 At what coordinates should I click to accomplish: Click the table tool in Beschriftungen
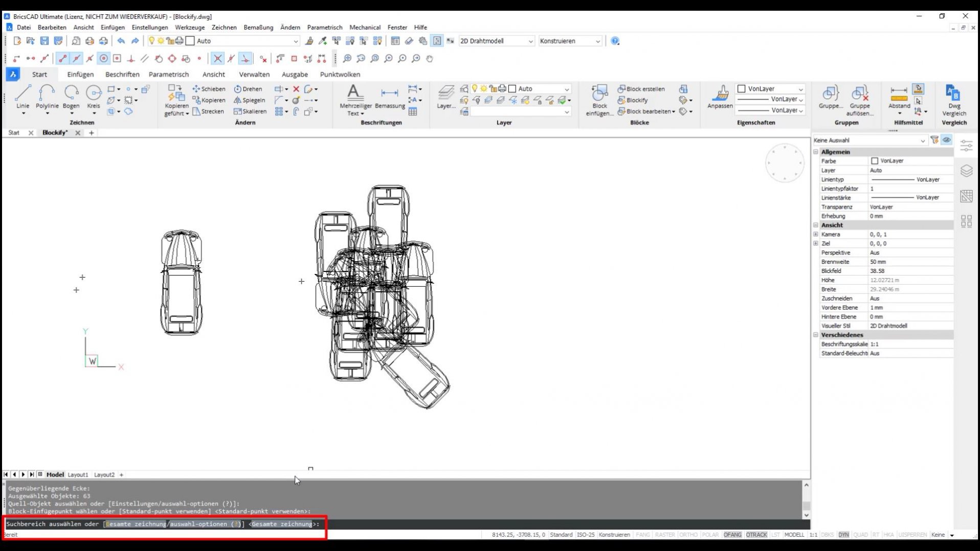(x=413, y=111)
